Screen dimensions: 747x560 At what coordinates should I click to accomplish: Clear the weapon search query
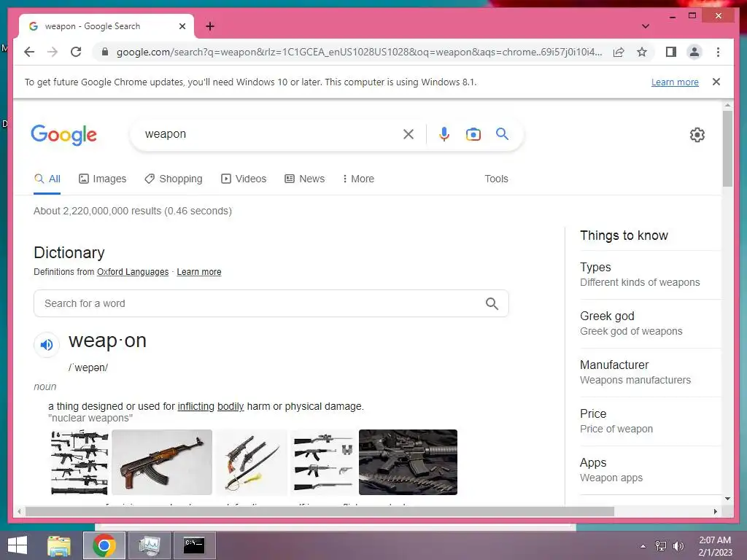click(409, 134)
